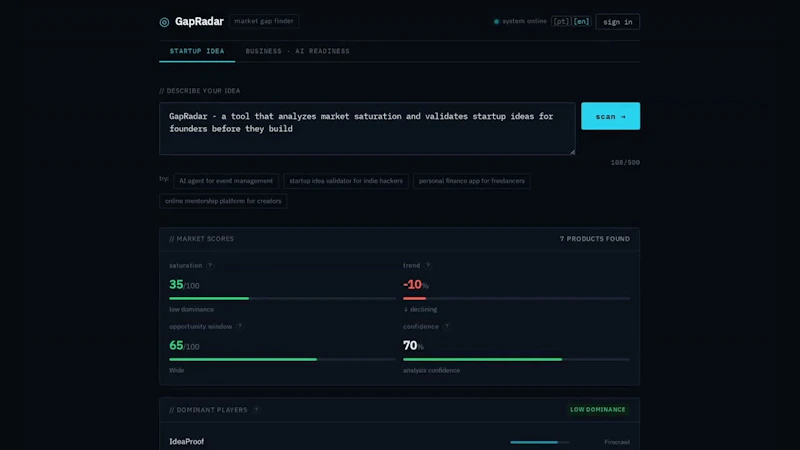The width and height of the screenshot is (800, 450).
Task: Click the GapRadar brand name
Action: pyautogui.click(x=199, y=21)
